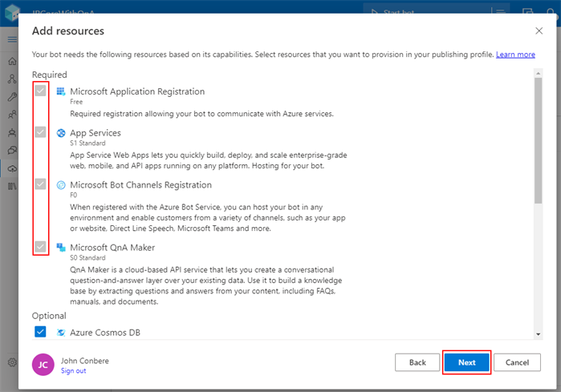Click the Microsoft QnA Maker icon
This screenshot has width=561, height=392.
(x=61, y=247)
